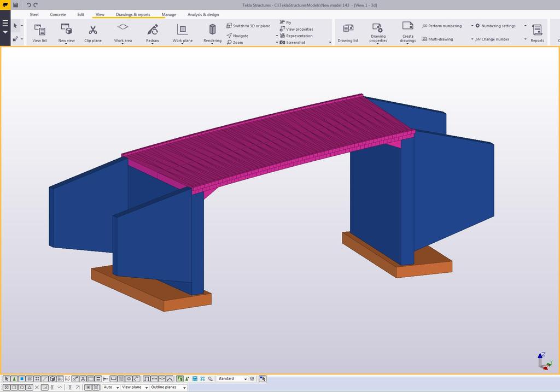The width and height of the screenshot is (560, 392).
Task: Open the Steel ribbon tab
Action: pos(34,15)
